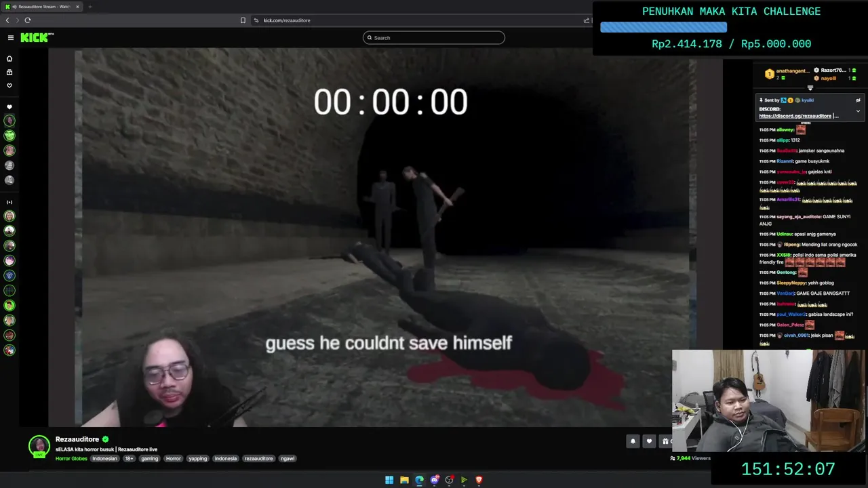868x488 pixels.
Task: Click chat username oivah_0961
Action: [796, 335]
